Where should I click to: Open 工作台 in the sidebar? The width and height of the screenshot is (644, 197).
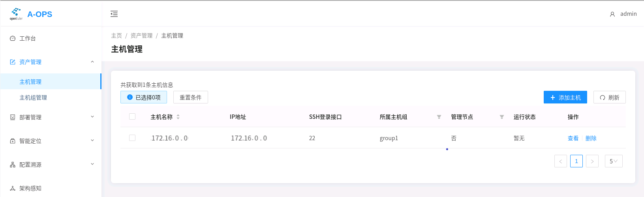(x=28, y=38)
